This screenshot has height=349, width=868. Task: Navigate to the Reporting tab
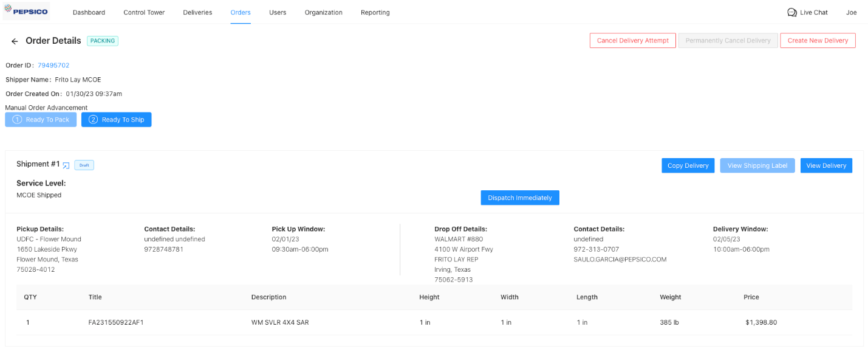coord(375,12)
